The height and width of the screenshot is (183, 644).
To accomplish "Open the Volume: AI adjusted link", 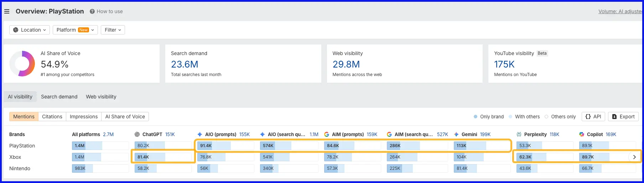I will coord(620,11).
